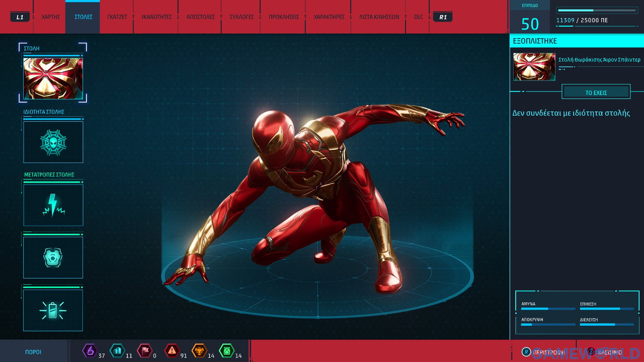Click the 11309 / 25000 ΠΕ text
This screenshot has height=362, width=644.
pyautogui.click(x=582, y=21)
